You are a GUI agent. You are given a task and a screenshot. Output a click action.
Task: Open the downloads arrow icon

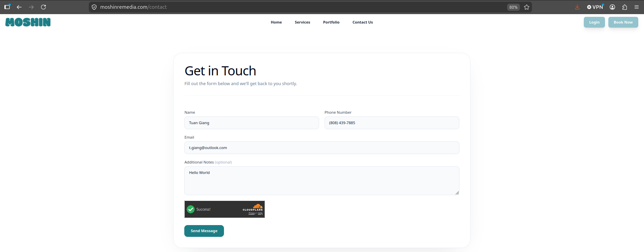point(577,7)
